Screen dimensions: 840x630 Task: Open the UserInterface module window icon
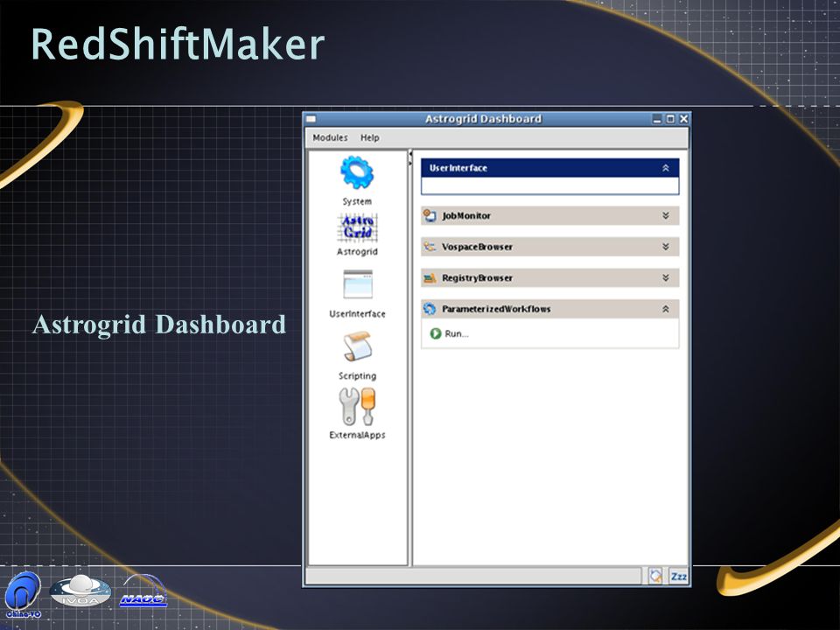point(357,284)
